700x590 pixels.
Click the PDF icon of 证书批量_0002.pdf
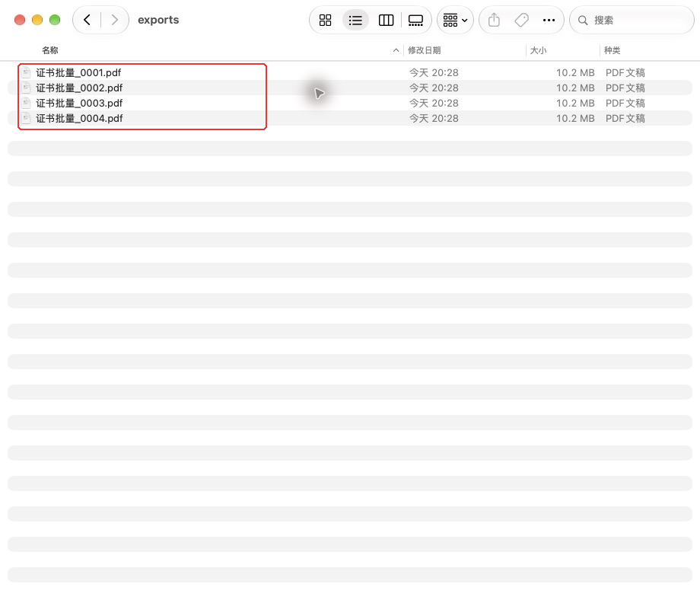[27, 88]
